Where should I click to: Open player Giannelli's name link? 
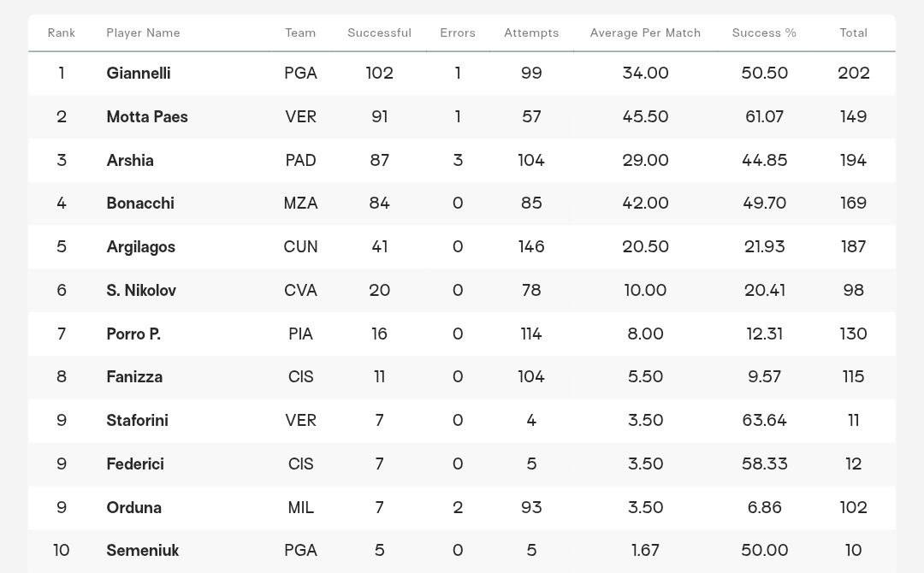[x=139, y=73]
